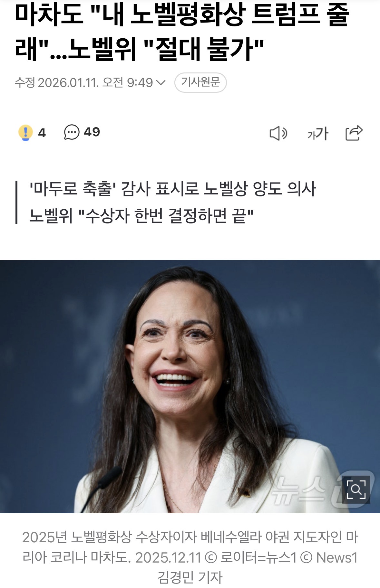Click the quote bar beside subheading
The width and height of the screenshot is (380, 588).
16,203
